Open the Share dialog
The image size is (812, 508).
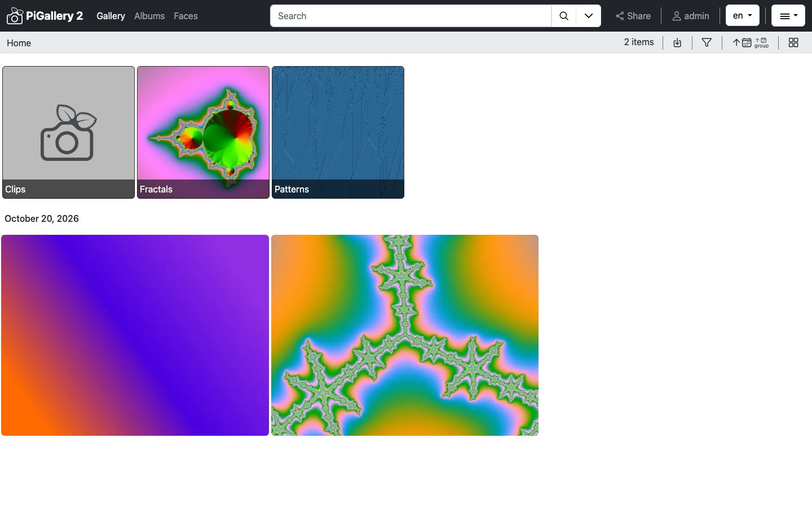pyautogui.click(x=633, y=16)
